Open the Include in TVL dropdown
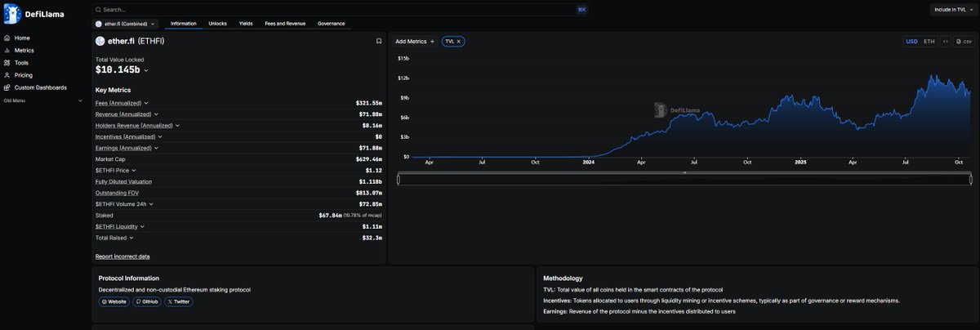Viewport: 980px width, 330px height. pyautogui.click(x=953, y=10)
